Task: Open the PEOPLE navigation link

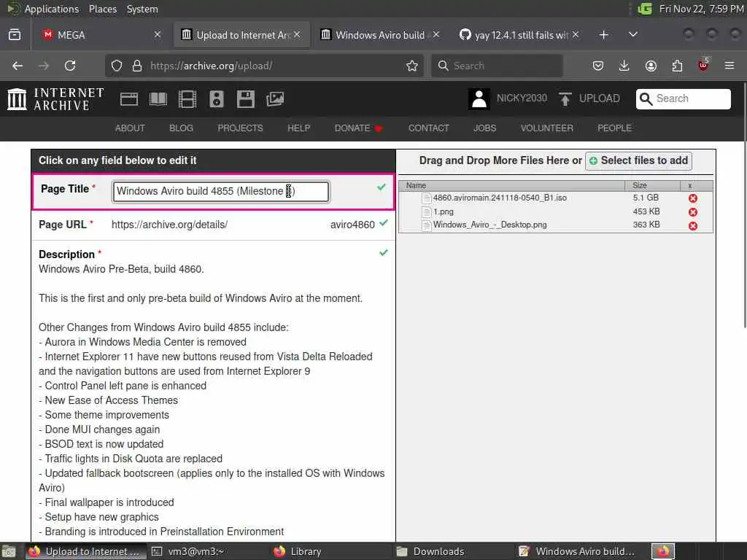Action: point(614,128)
